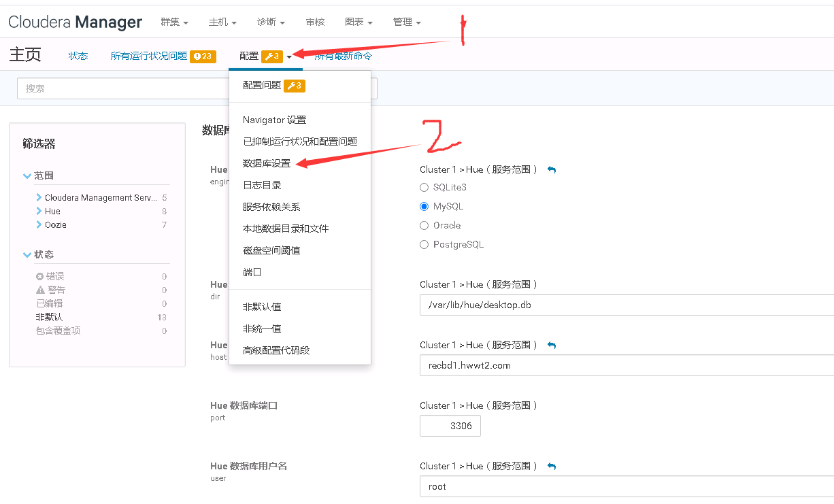Select the PostgreSQL radio button
Screen dimensions: 834x504
tap(424, 244)
